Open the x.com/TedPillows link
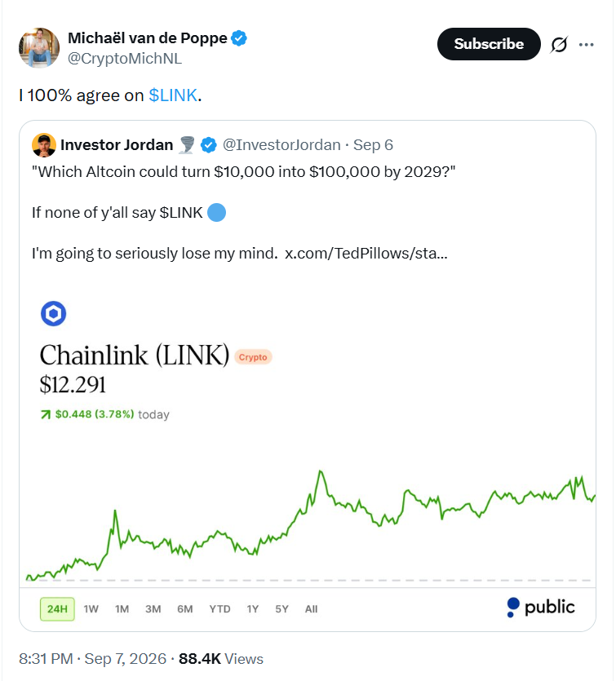The width and height of the screenshot is (616, 681). [366, 253]
